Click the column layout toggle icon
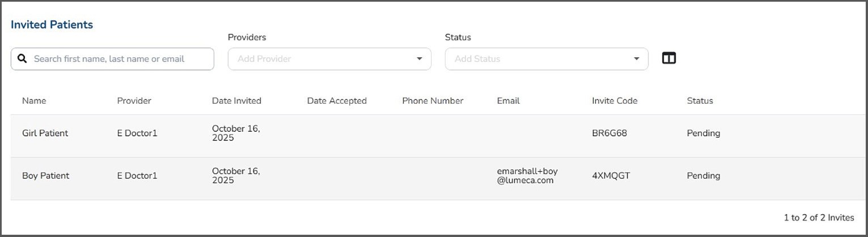The image size is (868, 237). pos(669,58)
